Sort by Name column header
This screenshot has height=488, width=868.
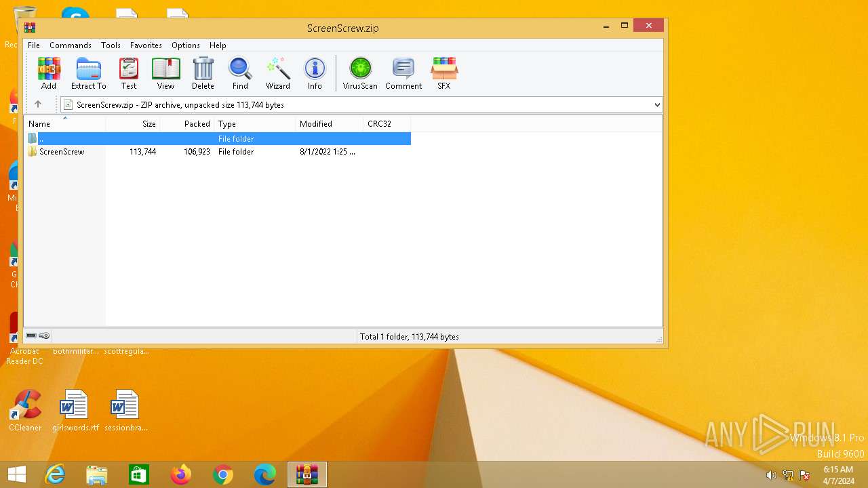(x=65, y=124)
